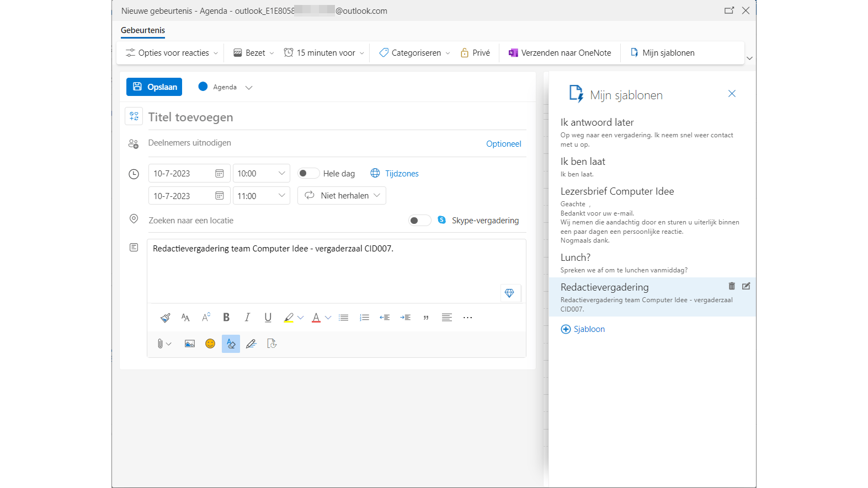This screenshot has height=488, width=868.
Task: Click the Deelnemers uitnodigen field
Action: click(315, 143)
